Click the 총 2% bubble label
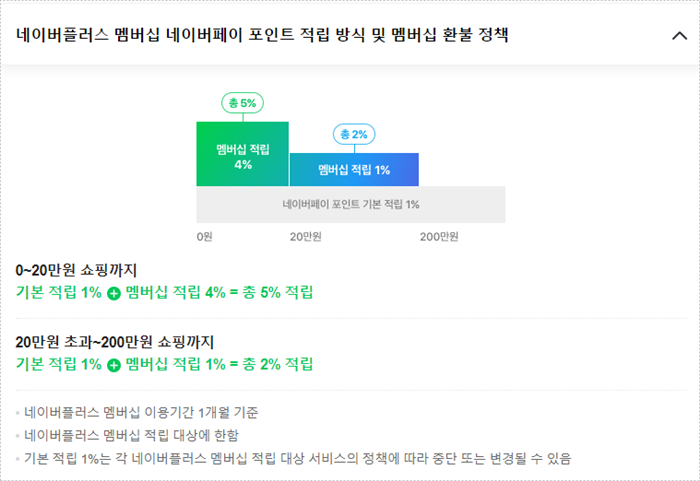Image resolution: width=700 pixels, height=481 pixels. (354, 134)
